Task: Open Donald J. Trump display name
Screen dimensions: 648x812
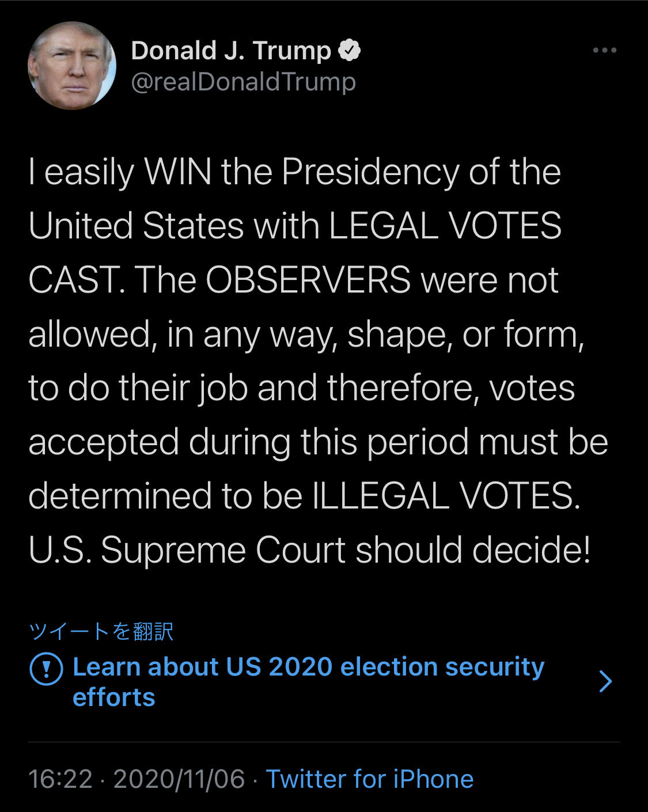Action: 231,51
